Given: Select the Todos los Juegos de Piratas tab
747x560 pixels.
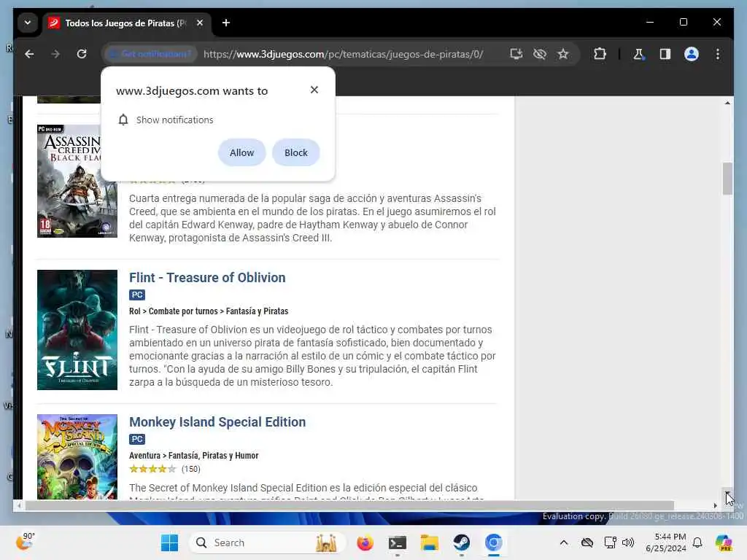Looking at the screenshot, I should pos(125,23).
